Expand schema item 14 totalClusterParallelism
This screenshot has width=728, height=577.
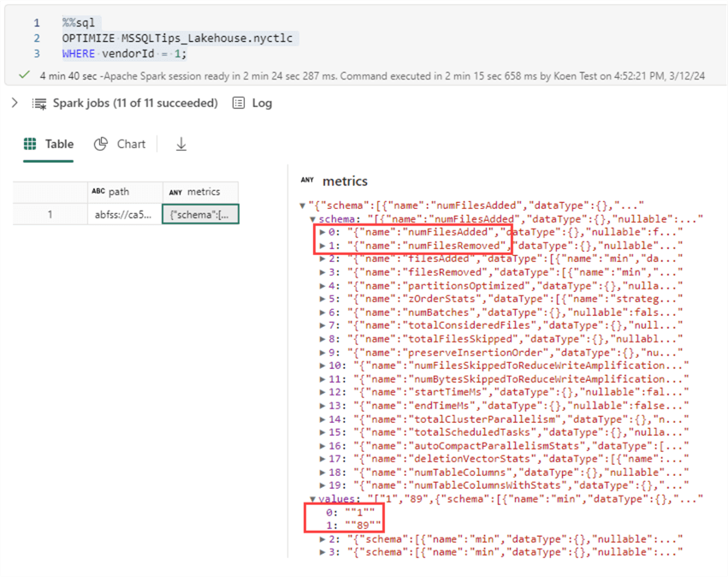[323, 419]
